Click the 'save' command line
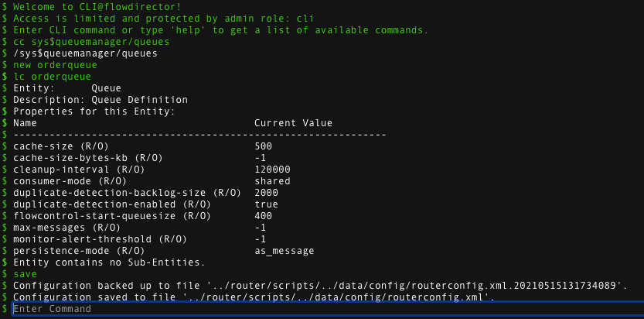Screen dimensions: 644x319 pos(25,274)
